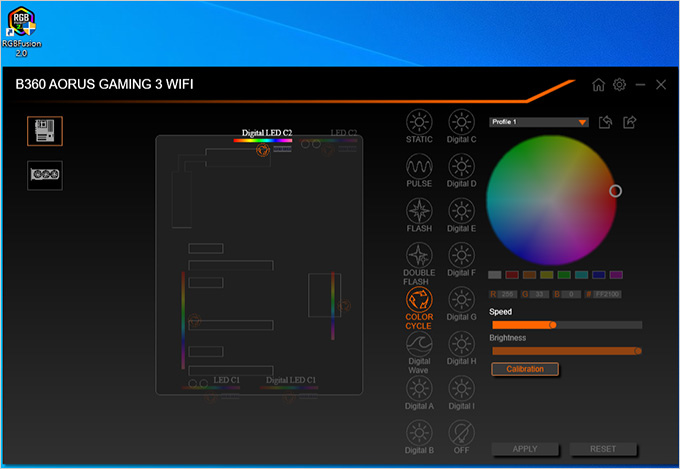The image size is (680, 469).
Task: Choose the green color swatch
Action: pos(564,275)
